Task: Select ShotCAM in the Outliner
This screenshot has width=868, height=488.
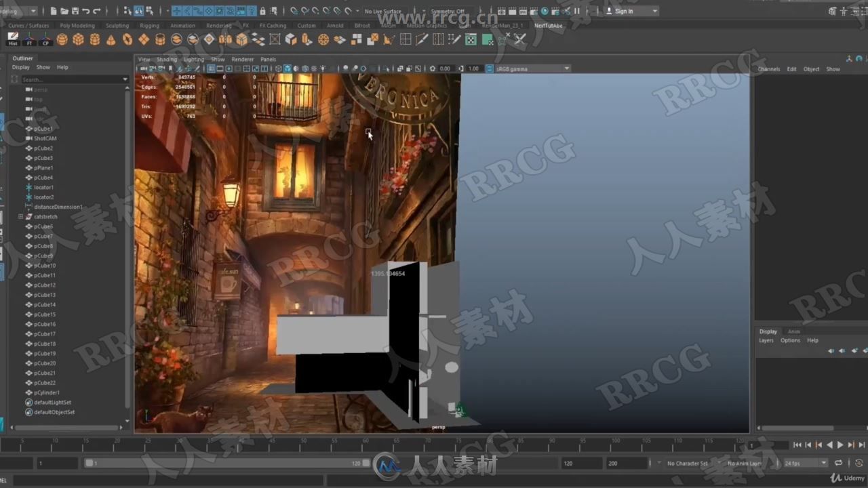Action: pyautogui.click(x=45, y=138)
